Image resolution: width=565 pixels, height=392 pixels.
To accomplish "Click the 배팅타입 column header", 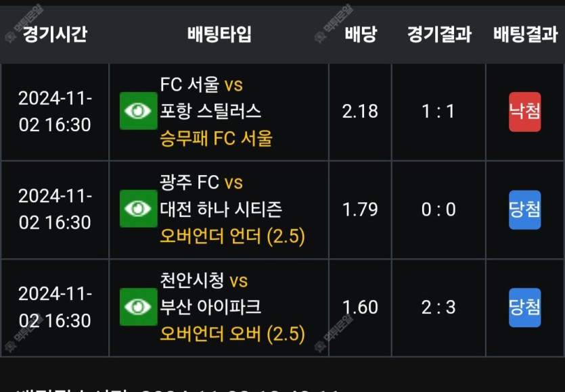I will [x=219, y=34].
